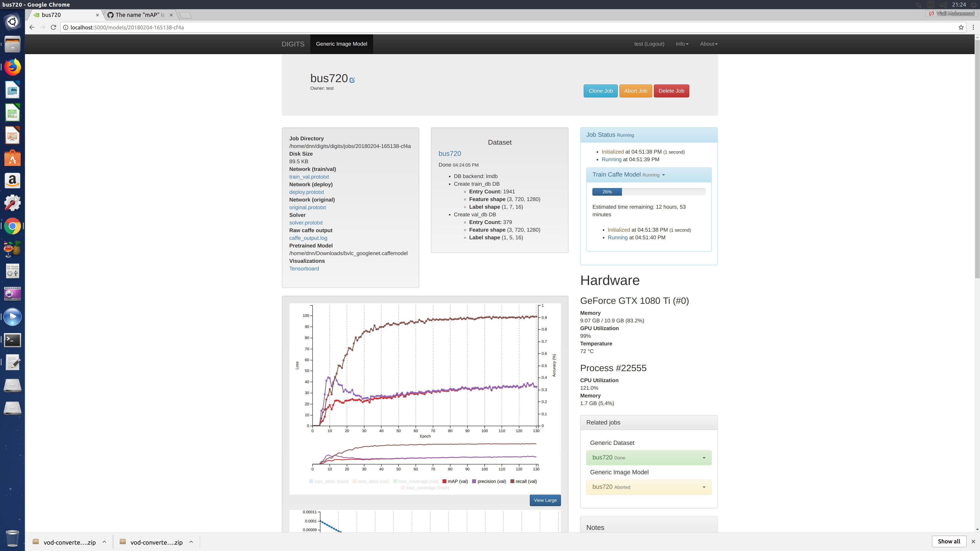This screenshot has width=980, height=551.
Task: Toggle recall (val) series in legend
Action: pos(523,481)
